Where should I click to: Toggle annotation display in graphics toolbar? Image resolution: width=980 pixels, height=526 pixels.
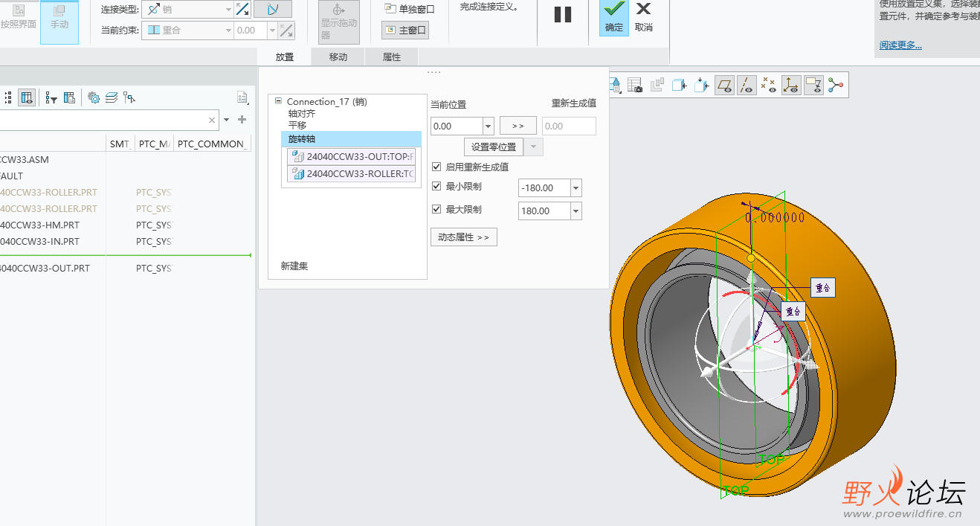[813, 86]
